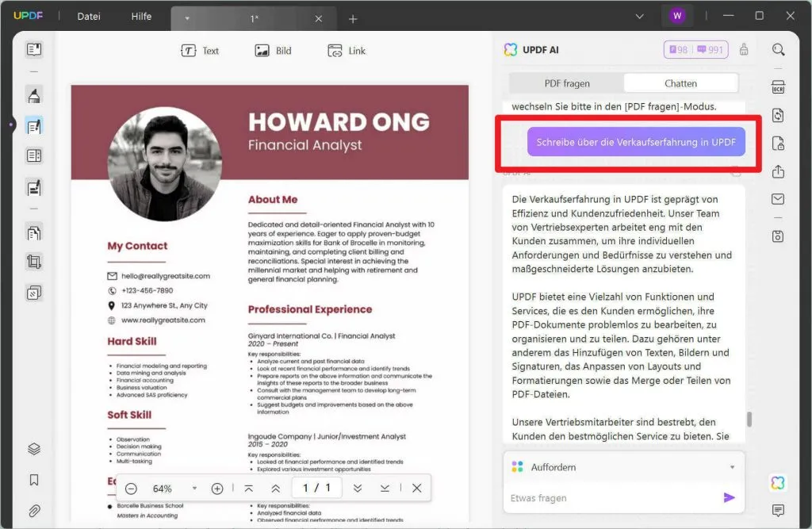Click the email hello@reallygreatsite.com
This screenshot has width=812, height=529.
tap(166, 276)
